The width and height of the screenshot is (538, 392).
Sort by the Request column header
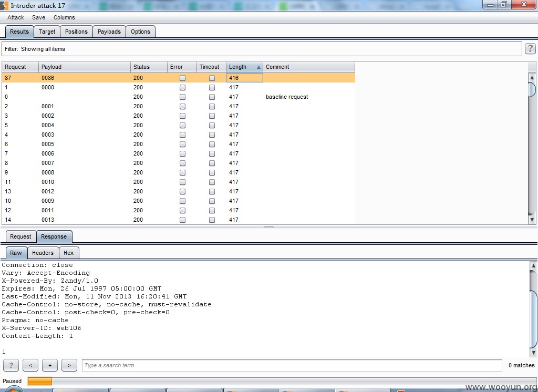click(x=20, y=67)
